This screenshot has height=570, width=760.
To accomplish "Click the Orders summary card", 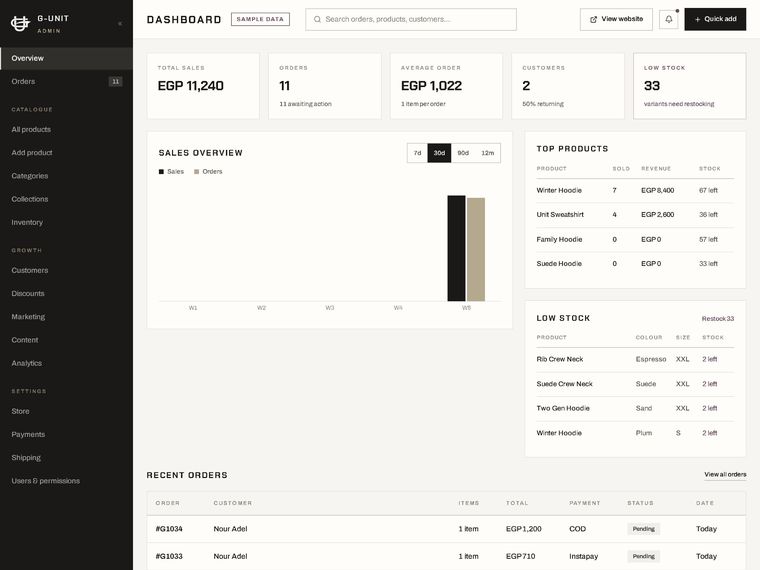I will [325, 86].
